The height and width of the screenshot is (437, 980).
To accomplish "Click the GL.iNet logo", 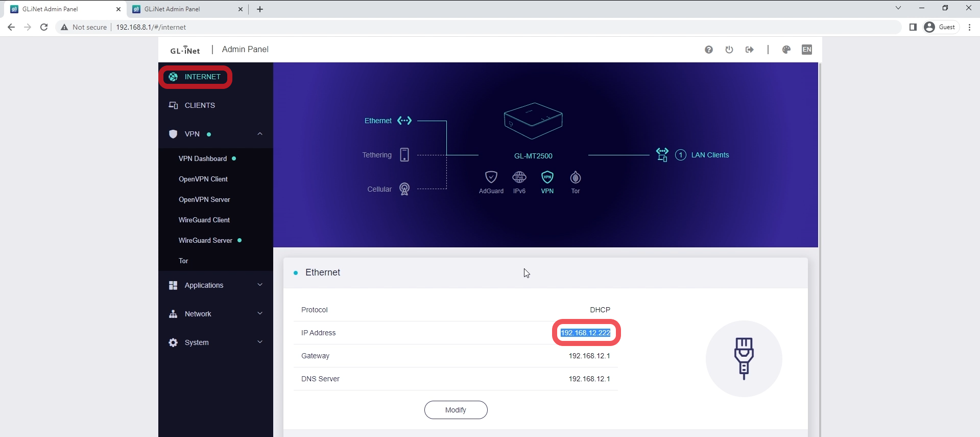I will click(x=185, y=50).
